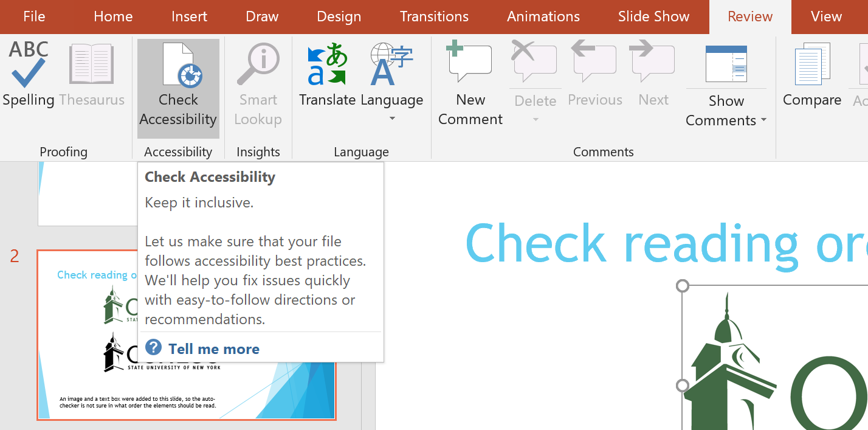
Task: Click the left-middle handle of selected image
Action: coord(683,386)
